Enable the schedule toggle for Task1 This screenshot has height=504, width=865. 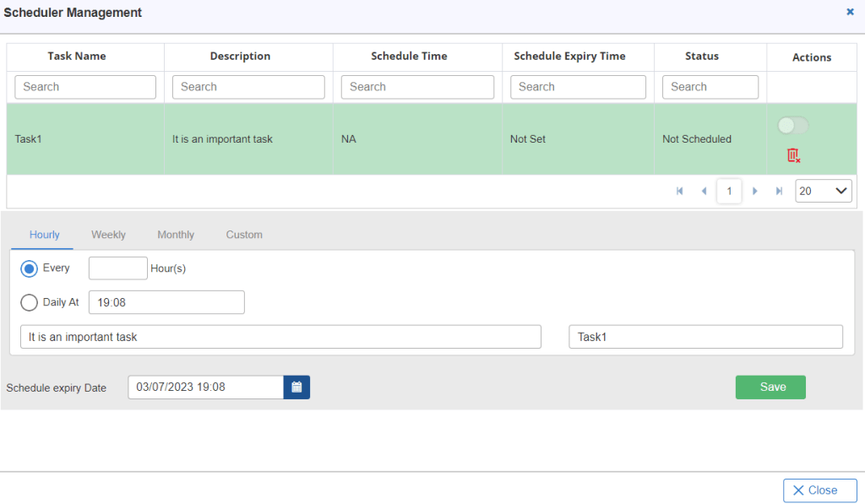click(x=792, y=125)
